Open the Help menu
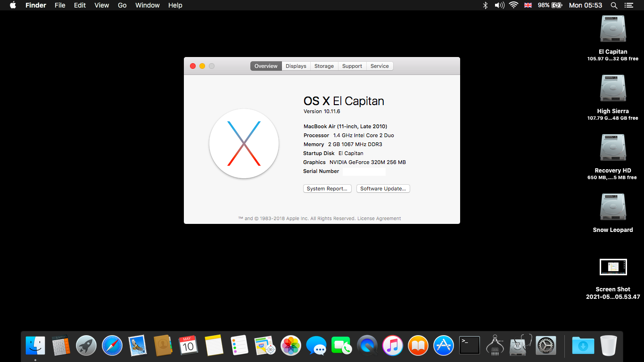 (x=175, y=5)
